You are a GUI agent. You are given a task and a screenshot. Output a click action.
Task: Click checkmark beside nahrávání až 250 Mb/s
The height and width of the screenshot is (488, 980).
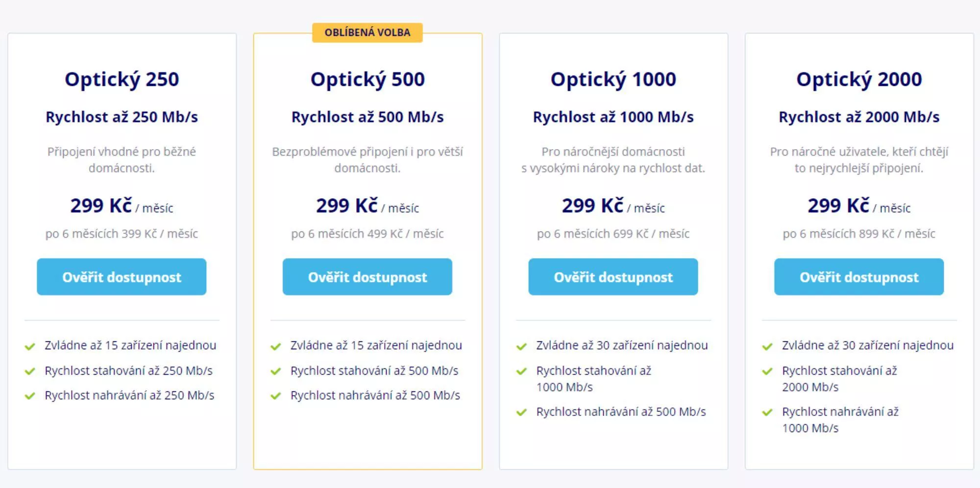30,396
